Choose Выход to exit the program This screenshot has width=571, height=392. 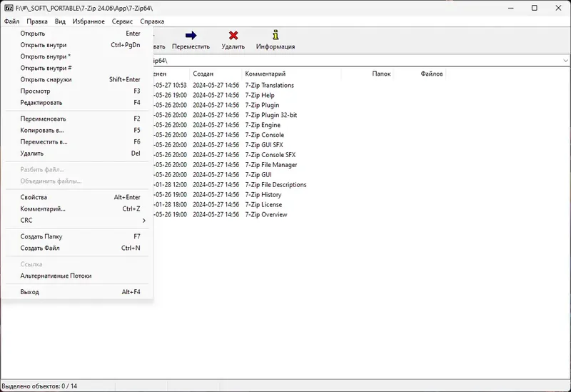(77, 292)
